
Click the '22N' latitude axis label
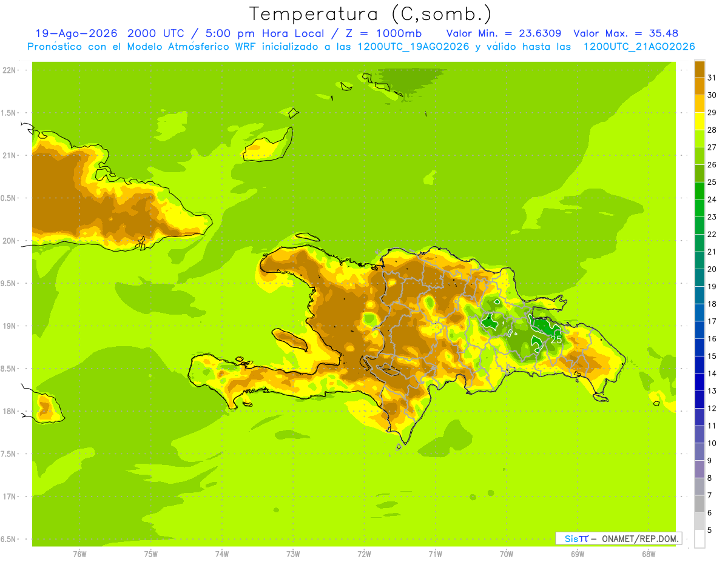click(x=10, y=70)
